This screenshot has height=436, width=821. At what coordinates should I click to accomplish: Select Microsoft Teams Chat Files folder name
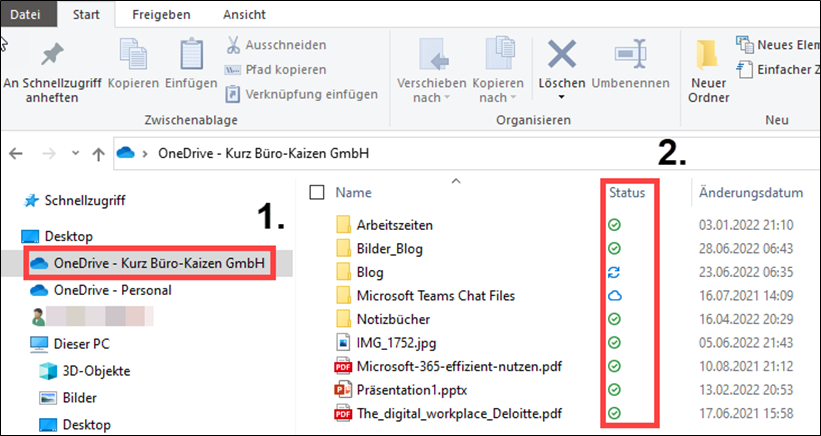click(436, 296)
